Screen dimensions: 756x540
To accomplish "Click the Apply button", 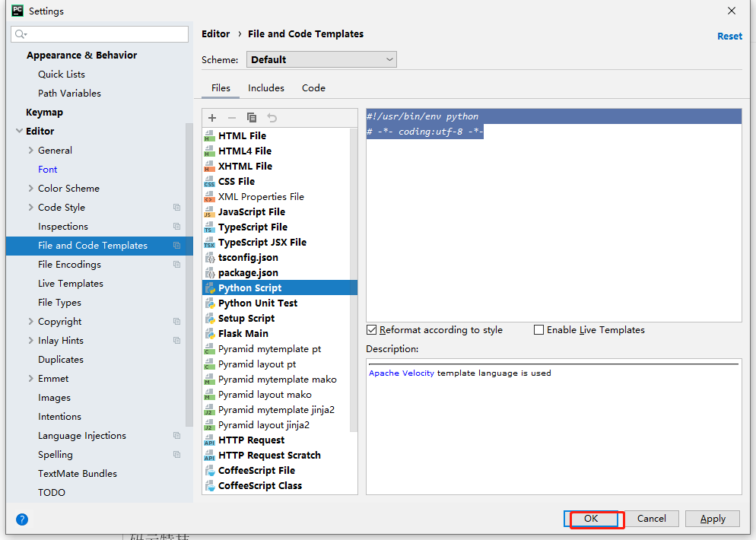I will coord(713,519).
